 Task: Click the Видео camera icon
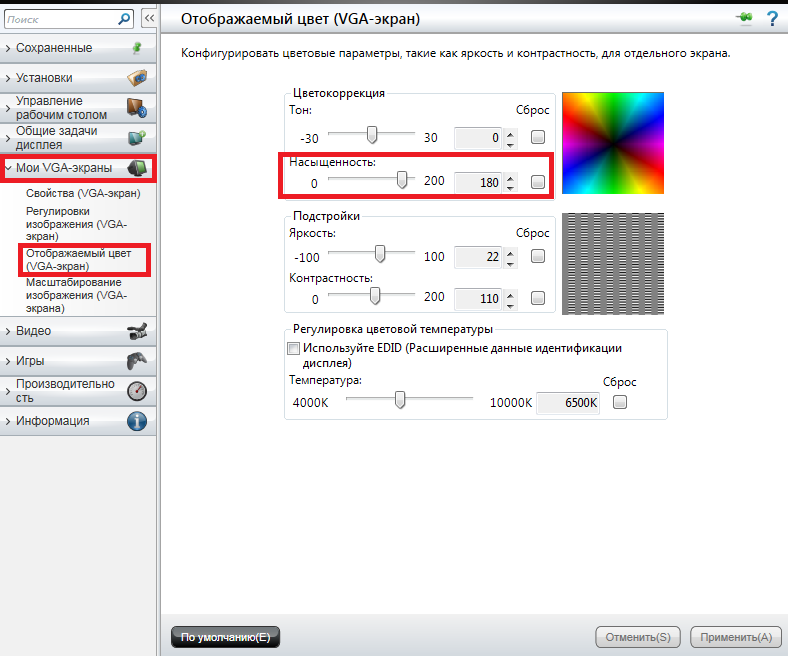click(137, 331)
